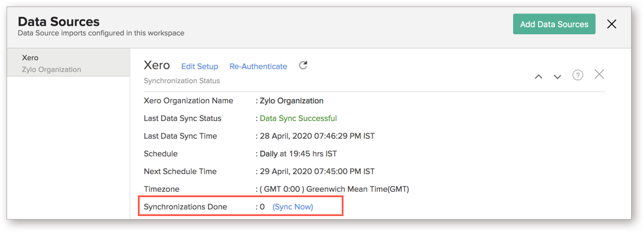Viewport: 644px width, 232px height.
Task: Click the Re-Authenticate link
Action: (258, 67)
